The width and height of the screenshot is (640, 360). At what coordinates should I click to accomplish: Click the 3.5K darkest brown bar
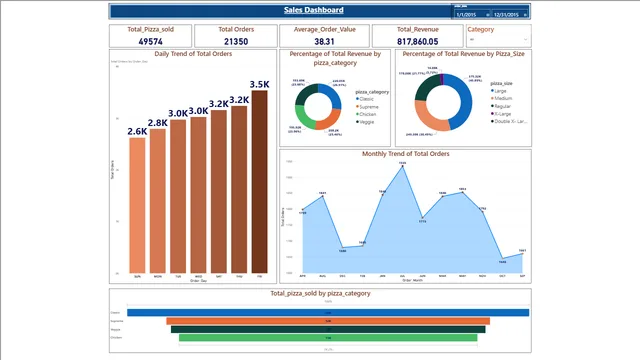[x=260, y=182]
